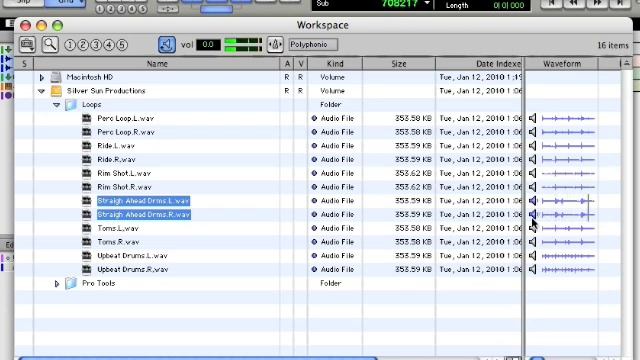Click the Upbeat Drums.R.wav waveform

click(568, 269)
